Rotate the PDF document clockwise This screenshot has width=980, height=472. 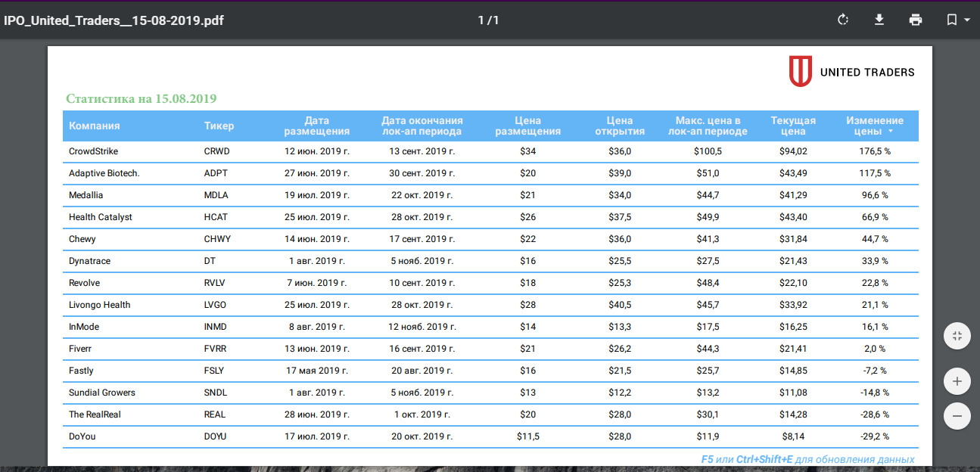[x=843, y=20]
